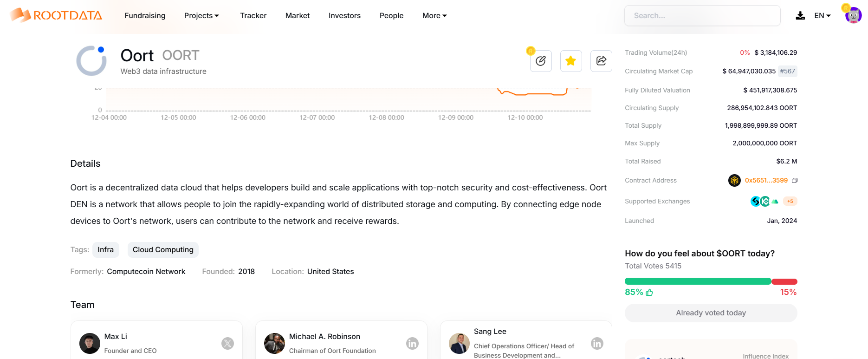
Task: Click the Total Raised $6.2 M value
Action: [x=787, y=161]
